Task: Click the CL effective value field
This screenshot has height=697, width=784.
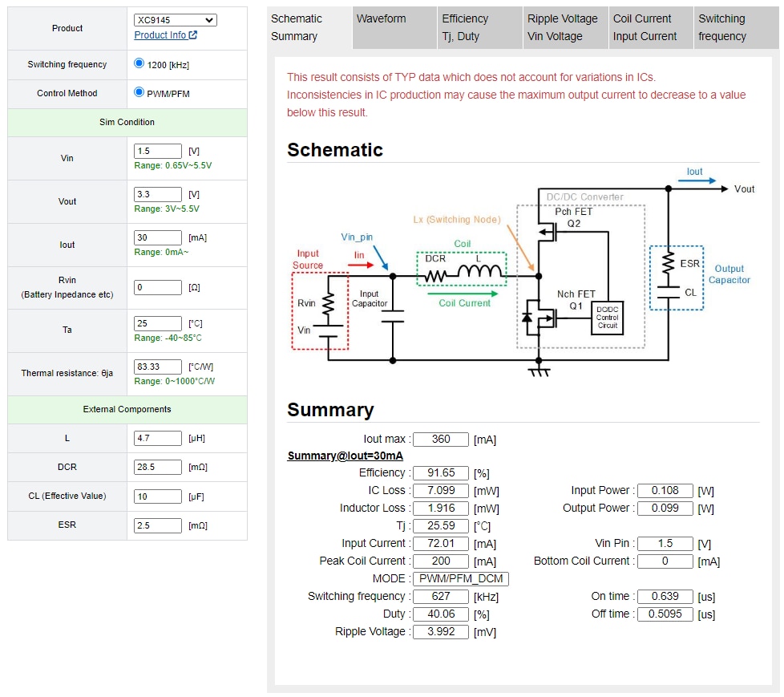Action: pyautogui.click(x=158, y=496)
